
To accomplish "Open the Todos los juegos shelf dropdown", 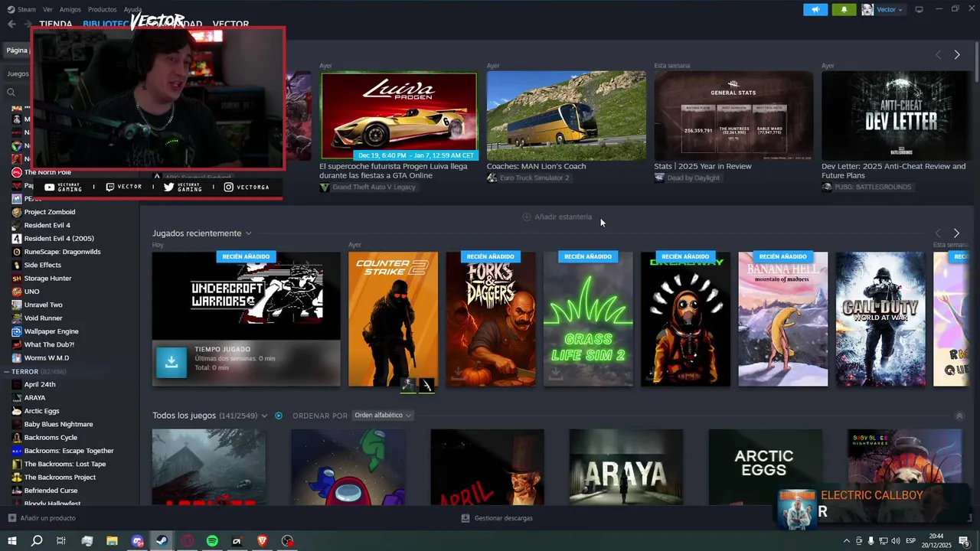I will point(264,416).
